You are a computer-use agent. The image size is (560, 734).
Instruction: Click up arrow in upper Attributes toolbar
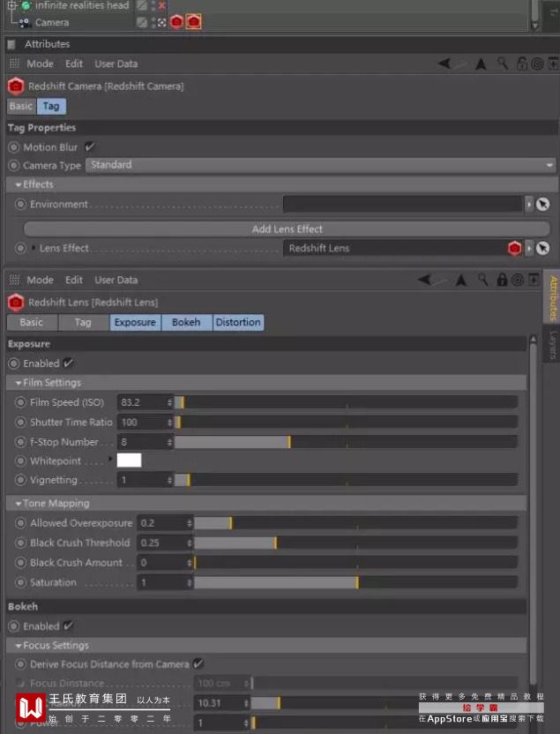pyautogui.click(x=481, y=64)
